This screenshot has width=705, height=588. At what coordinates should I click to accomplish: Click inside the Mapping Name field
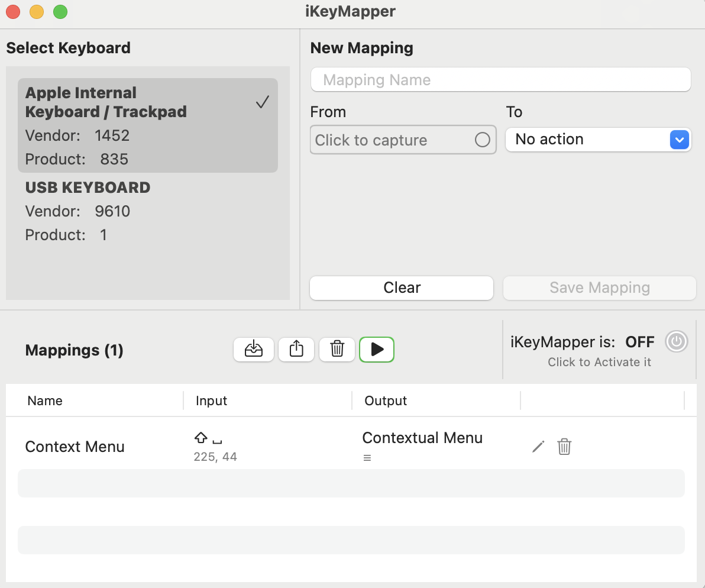coord(500,79)
